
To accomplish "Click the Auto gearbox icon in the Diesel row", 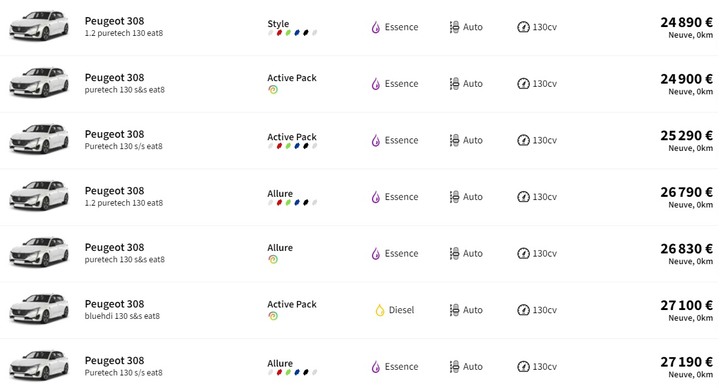I will coord(454,310).
